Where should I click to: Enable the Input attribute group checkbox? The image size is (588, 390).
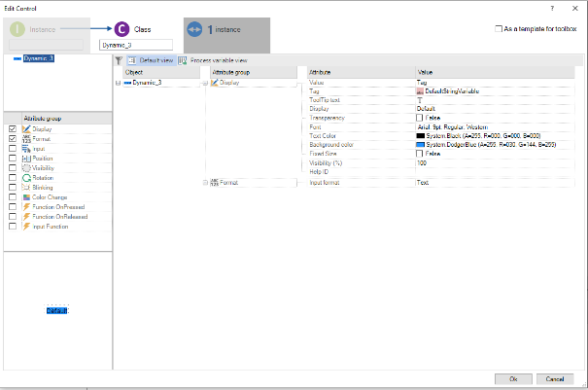pos(13,148)
